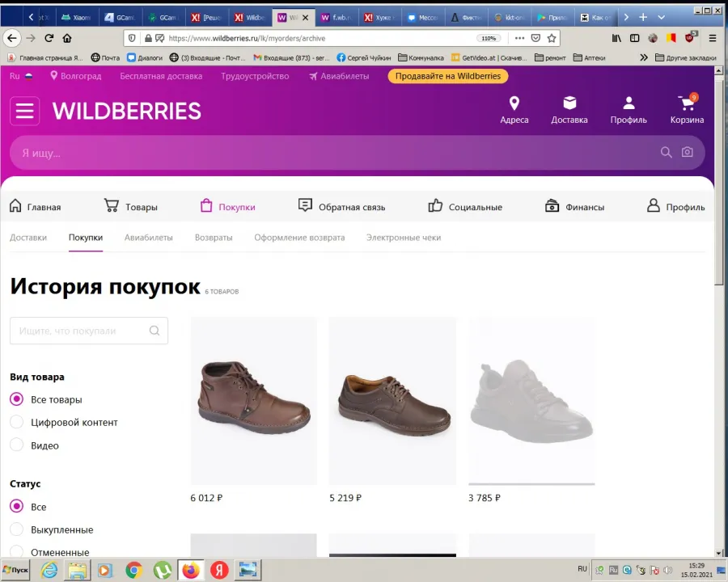The height and width of the screenshot is (582, 728).
Task: Open the Электронные чеки sub-tab
Action: point(404,237)
